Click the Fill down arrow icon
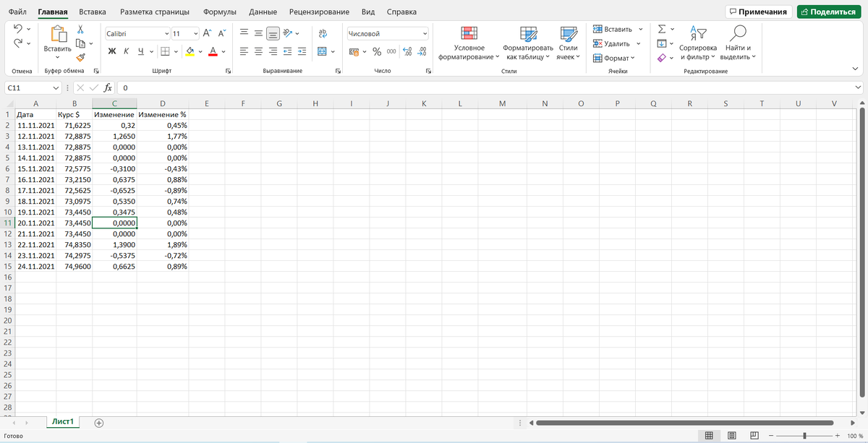The width and height of the screenshot is (868, 443). tap(661, 43)
